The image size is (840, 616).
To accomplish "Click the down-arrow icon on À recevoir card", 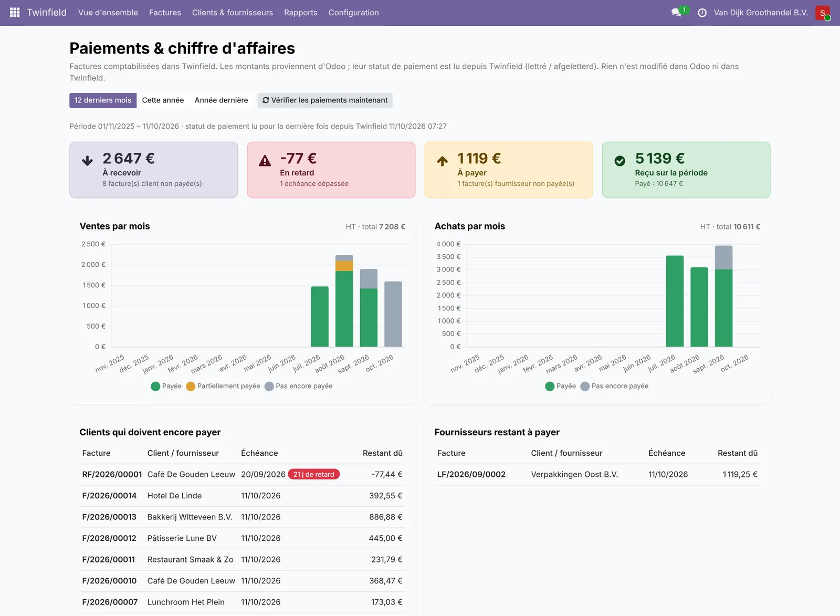I will [x=88, y=161].
